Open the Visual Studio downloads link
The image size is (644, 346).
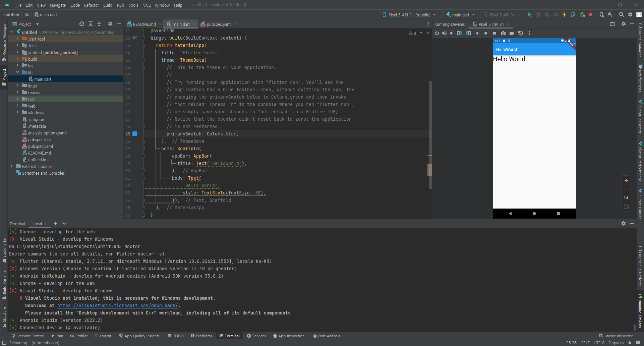(117, 305)
